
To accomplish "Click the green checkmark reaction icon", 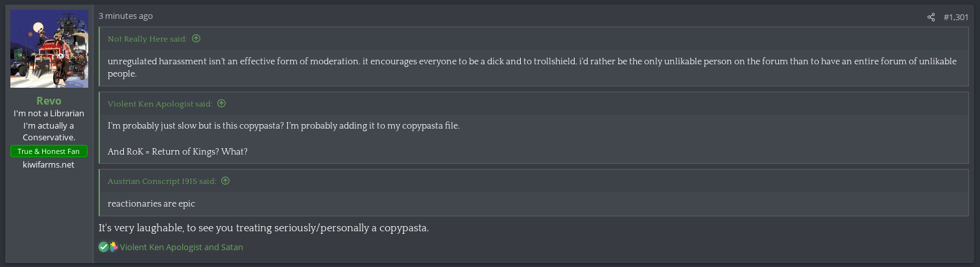I will click(103, 247).
